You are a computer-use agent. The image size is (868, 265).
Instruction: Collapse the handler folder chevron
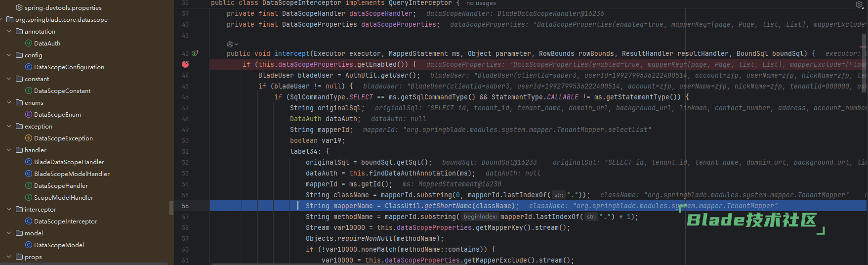[9, 150]
